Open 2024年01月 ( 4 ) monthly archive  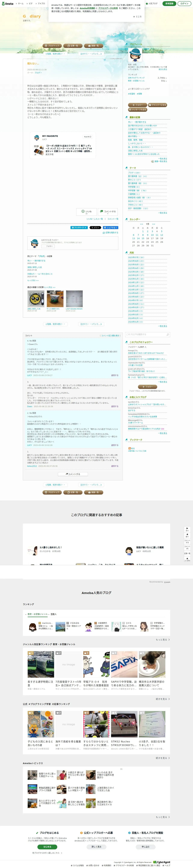point(136,322)
